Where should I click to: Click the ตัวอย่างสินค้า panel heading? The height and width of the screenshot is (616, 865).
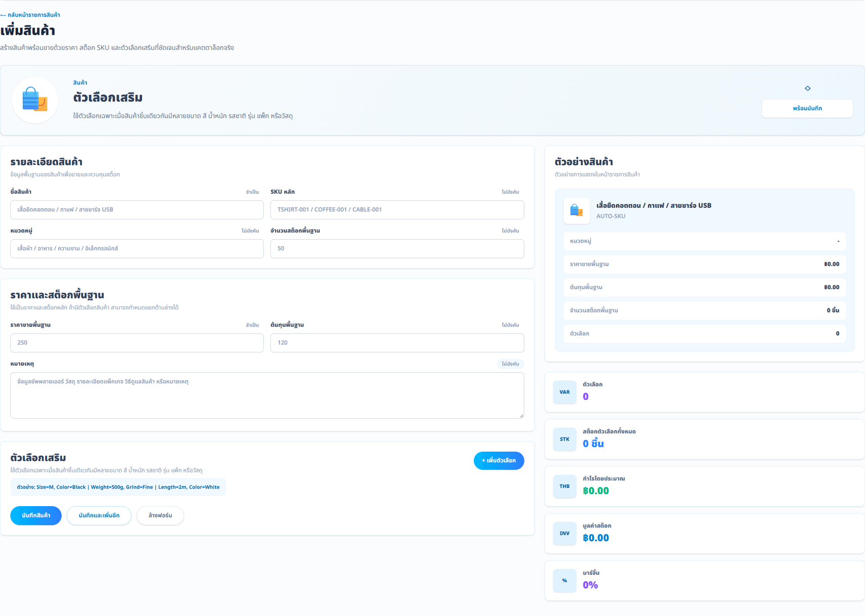coord(583,162)
